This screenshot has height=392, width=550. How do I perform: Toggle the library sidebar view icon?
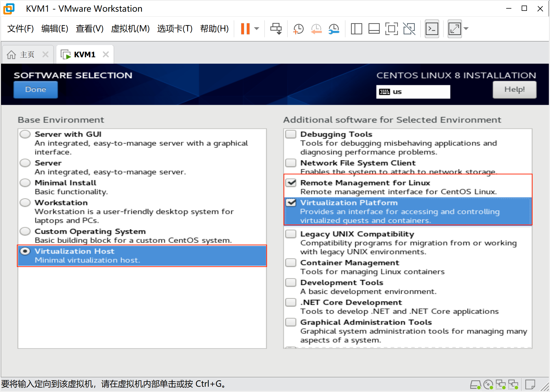point(356,29)
